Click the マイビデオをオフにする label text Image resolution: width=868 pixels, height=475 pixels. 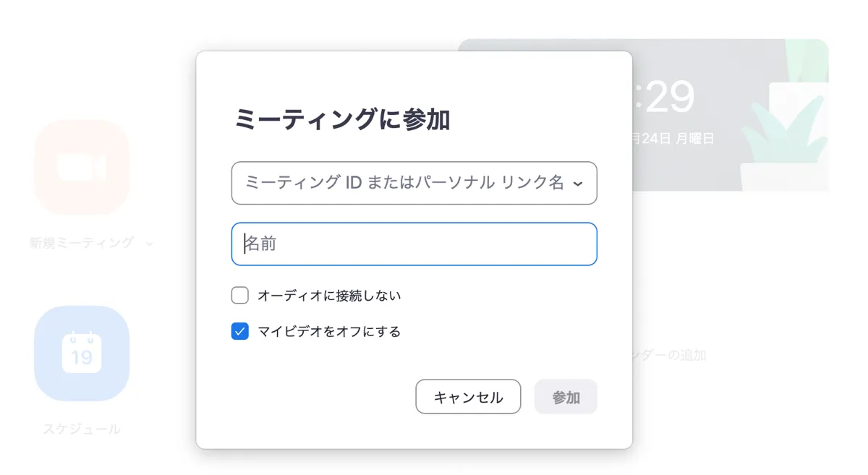tap(329, 332)
